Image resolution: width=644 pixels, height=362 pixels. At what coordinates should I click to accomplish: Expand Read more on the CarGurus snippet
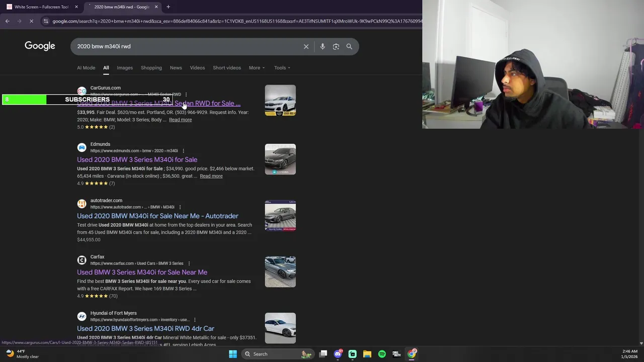[180, 120]
